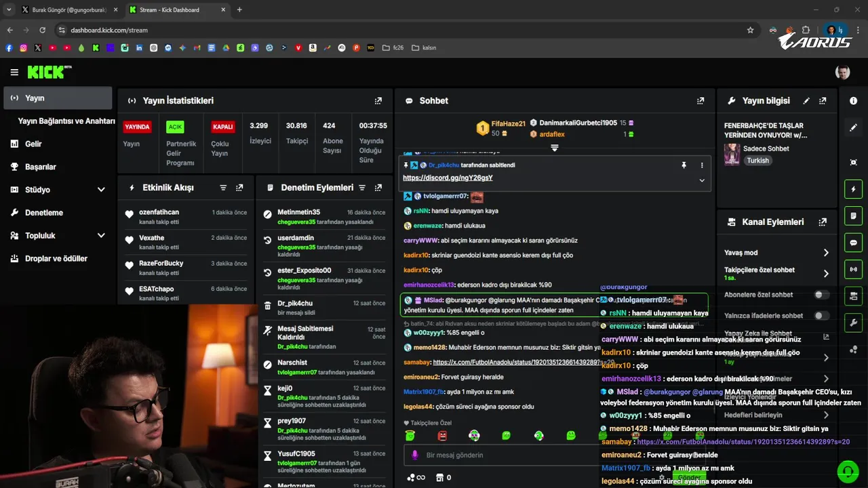The image size is (868, 488).
Task: Pop out the Etkinlik Akışı panel
Action: pos(239,188)
